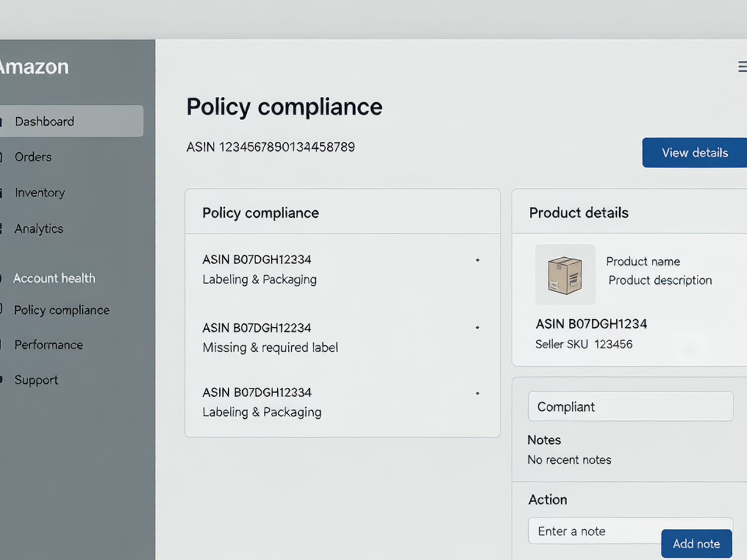Click the Action section label
This screenshot has width=747, height=560.
tap(547, 499)
